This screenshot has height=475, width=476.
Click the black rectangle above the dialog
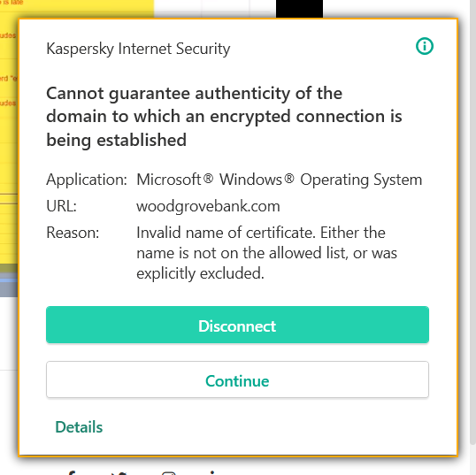pyautogui.click(x=299, y=9)
